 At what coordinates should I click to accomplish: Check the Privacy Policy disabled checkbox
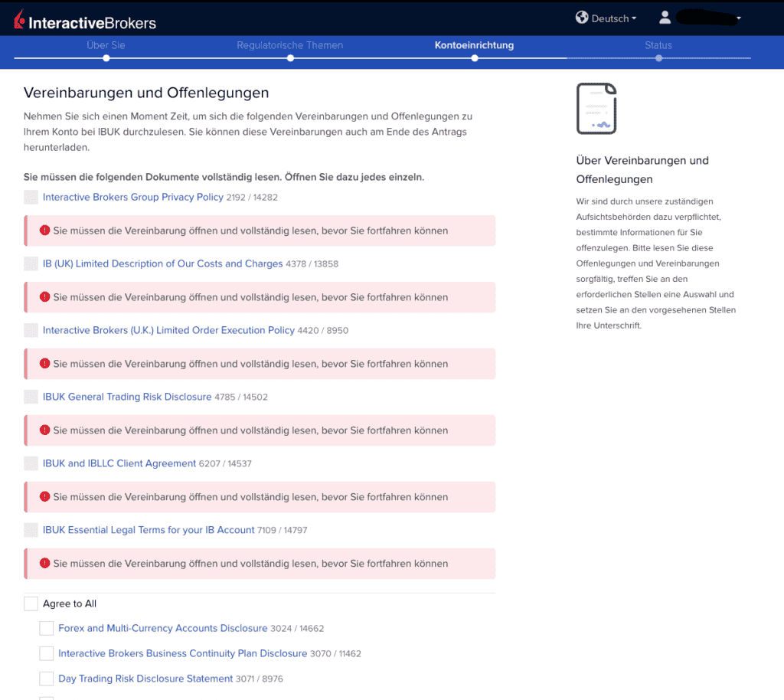click(31, 197)
